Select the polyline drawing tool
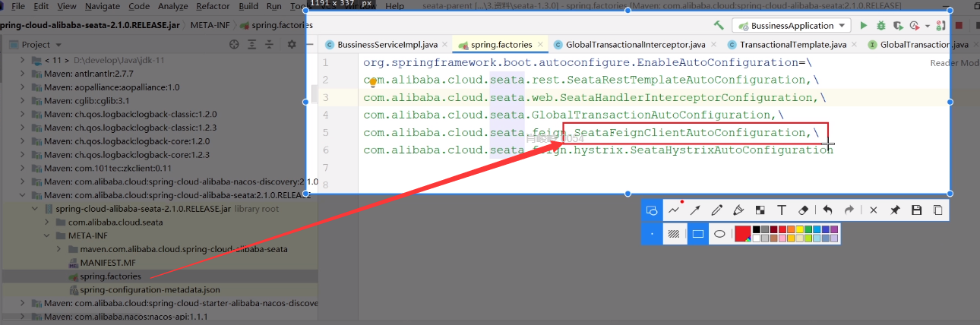The height and width of the screenshot is (325, 980). click(675, 210)
